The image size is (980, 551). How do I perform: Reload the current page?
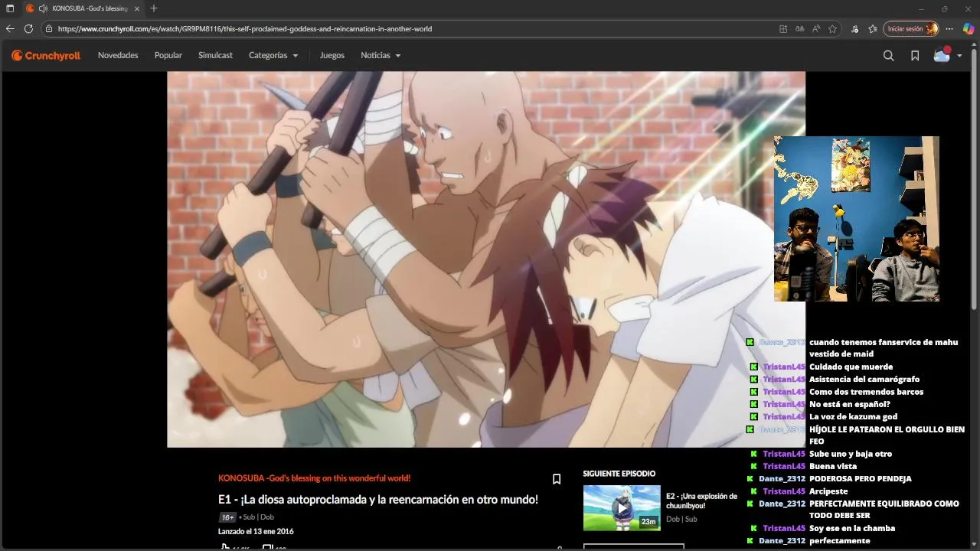tap(28, 28)
